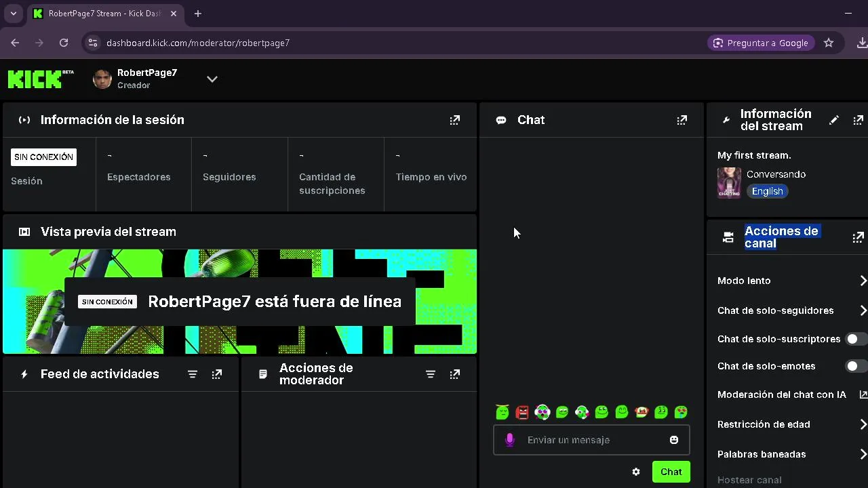Click the English language tag
The height and width of the screenshot is (488, 868).
(x=768, y=191)
